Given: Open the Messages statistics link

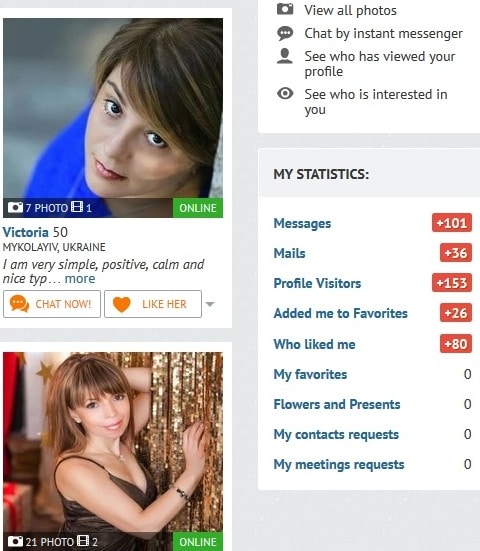Looking at the screenshot, I should click(x=302, y=223).
